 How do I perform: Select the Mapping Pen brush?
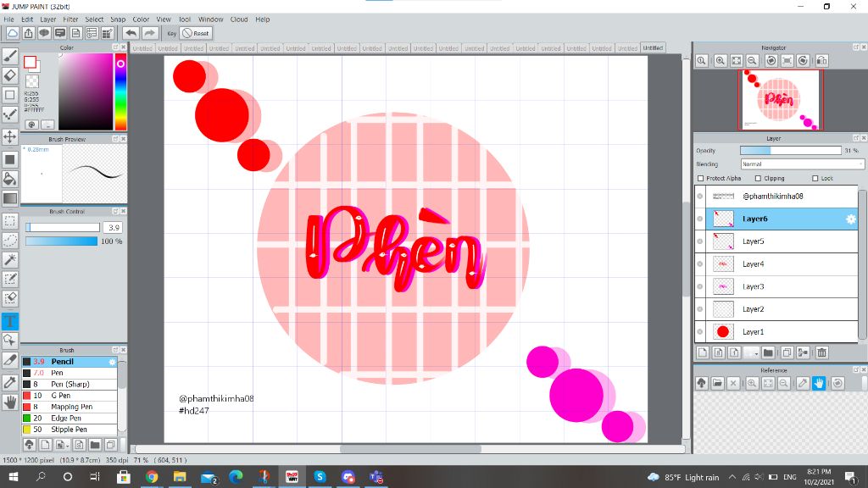point(70,407)
